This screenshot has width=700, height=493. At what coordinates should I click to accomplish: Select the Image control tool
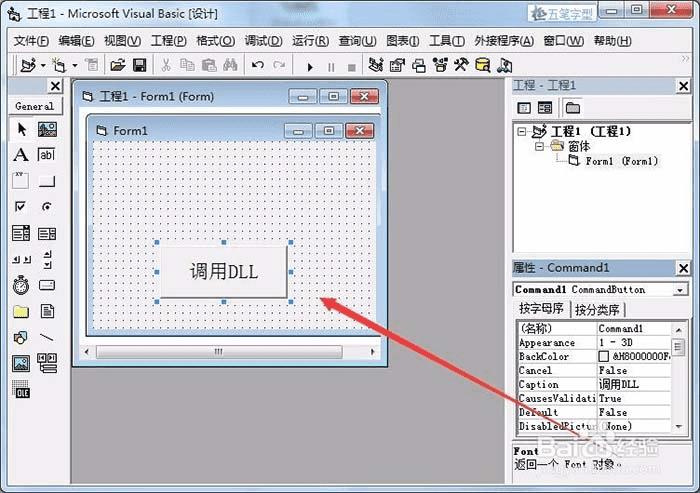pos(21,363)
